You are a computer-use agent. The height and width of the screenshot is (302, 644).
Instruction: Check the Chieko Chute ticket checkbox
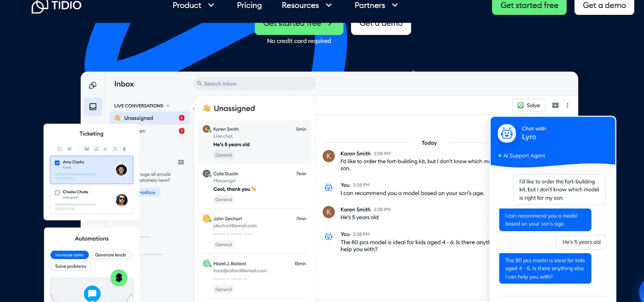point(57,193)
